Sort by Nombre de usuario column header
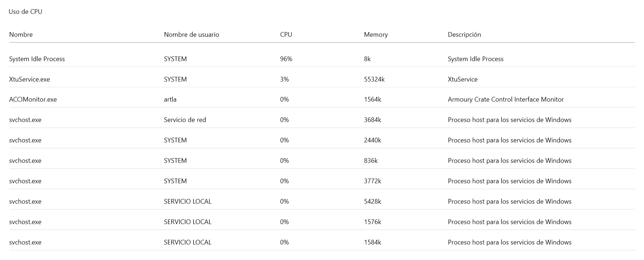Viewport: 644px width, 260px height. 191,35
